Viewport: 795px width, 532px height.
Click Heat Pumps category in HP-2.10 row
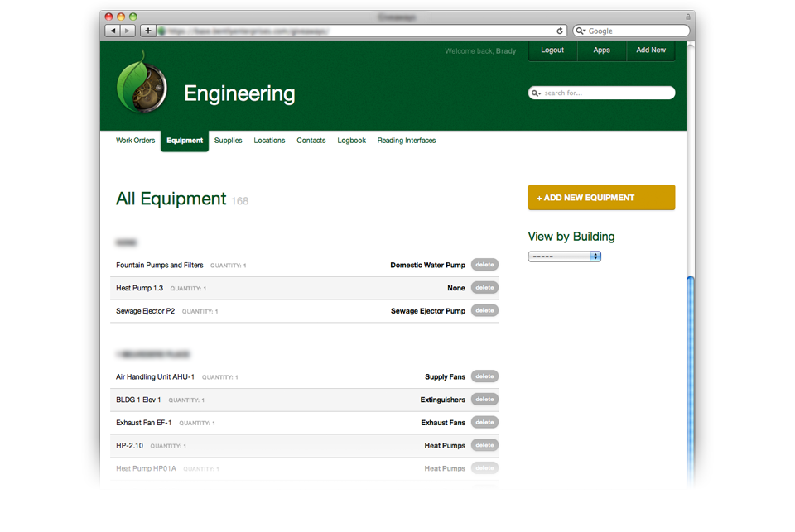click(446, 446)
